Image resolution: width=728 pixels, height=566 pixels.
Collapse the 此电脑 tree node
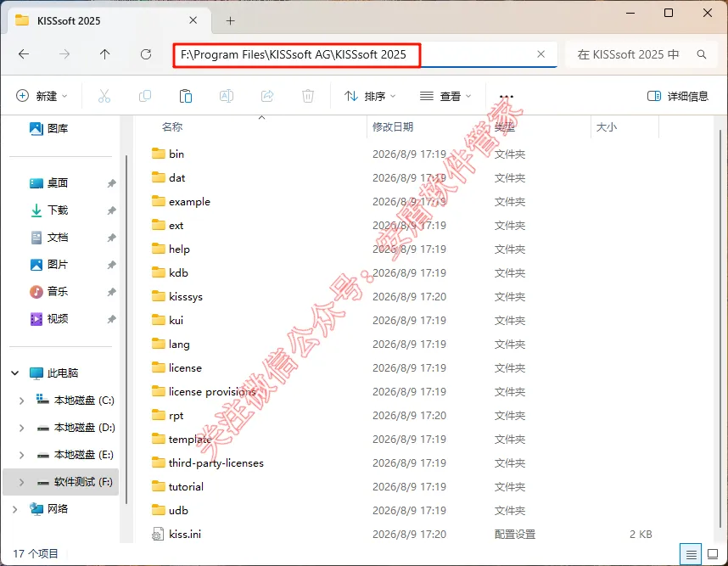[x=15, y=373]
